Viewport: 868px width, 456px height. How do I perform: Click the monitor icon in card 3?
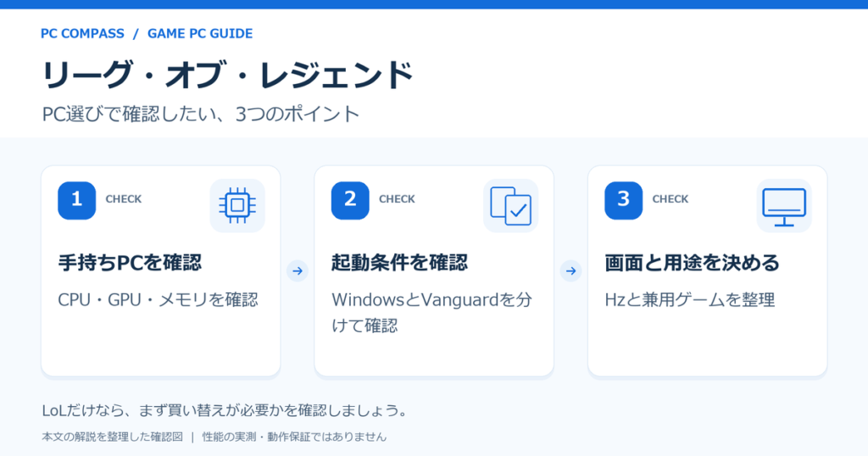784,205
